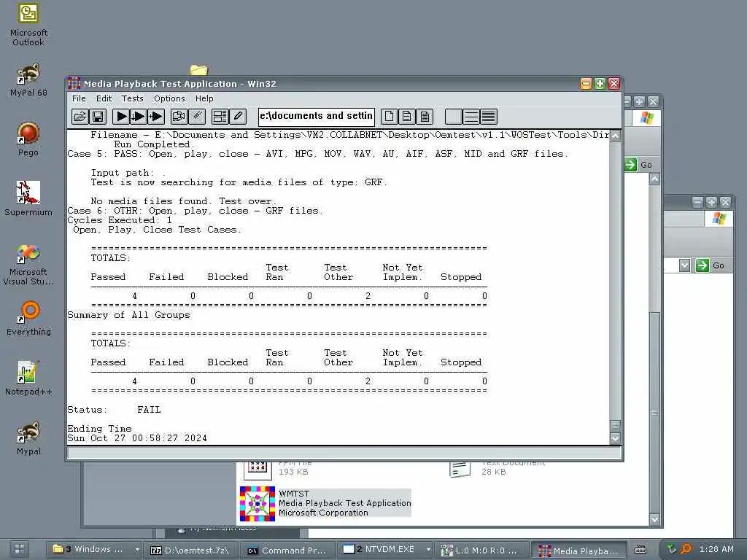The width and height of the screenshot is (747, 560).
Task: Click the log pane scroll down arrow
Action: click(616, 438)
